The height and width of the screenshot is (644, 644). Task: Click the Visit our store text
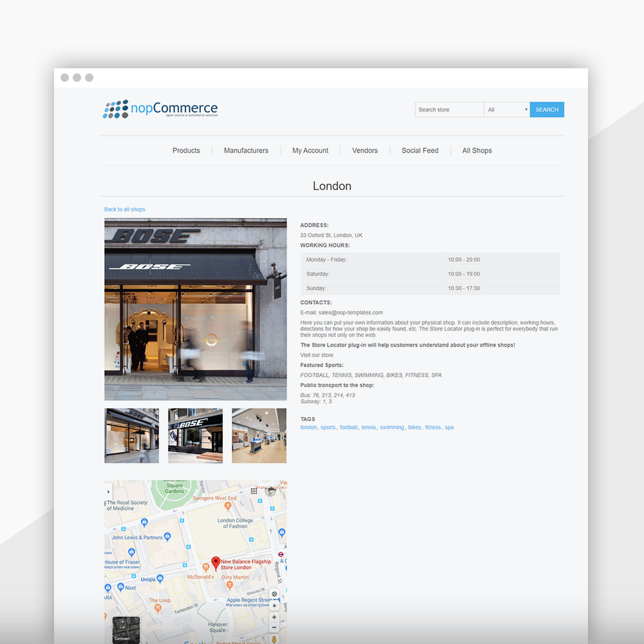(x=317, y=355)
